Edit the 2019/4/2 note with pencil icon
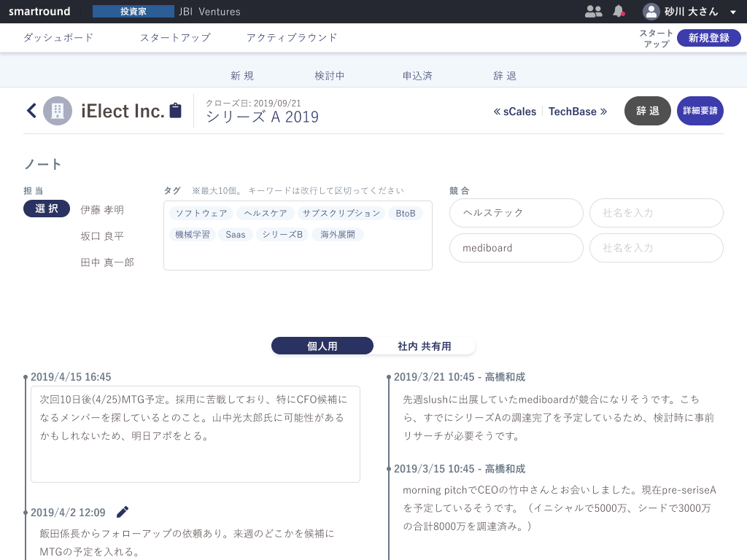The height and width of the screenshot is (560, 747). click(123, 512)
